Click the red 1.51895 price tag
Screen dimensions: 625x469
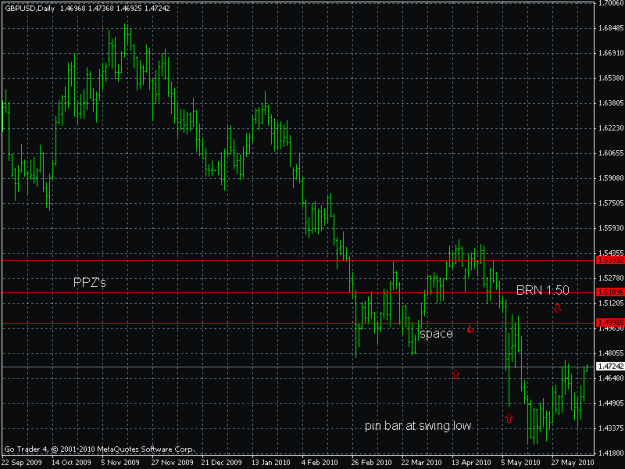click(610, 292)
